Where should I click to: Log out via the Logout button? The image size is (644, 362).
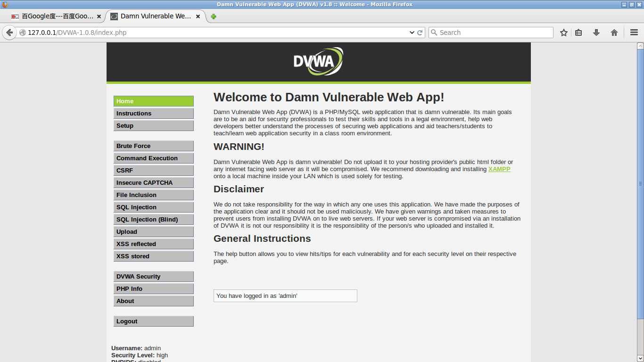(154, 321)
